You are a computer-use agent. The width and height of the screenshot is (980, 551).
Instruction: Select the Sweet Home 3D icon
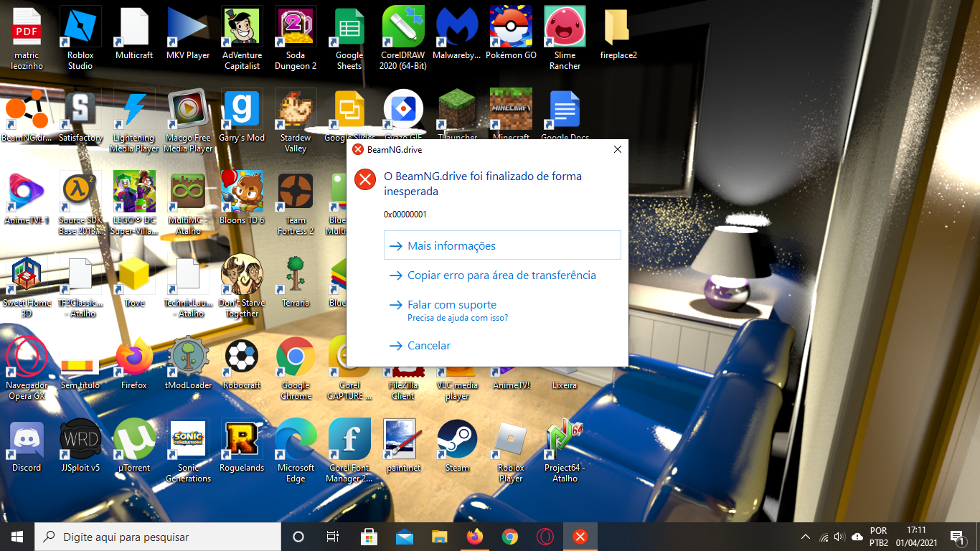click(x=27, y=286)
